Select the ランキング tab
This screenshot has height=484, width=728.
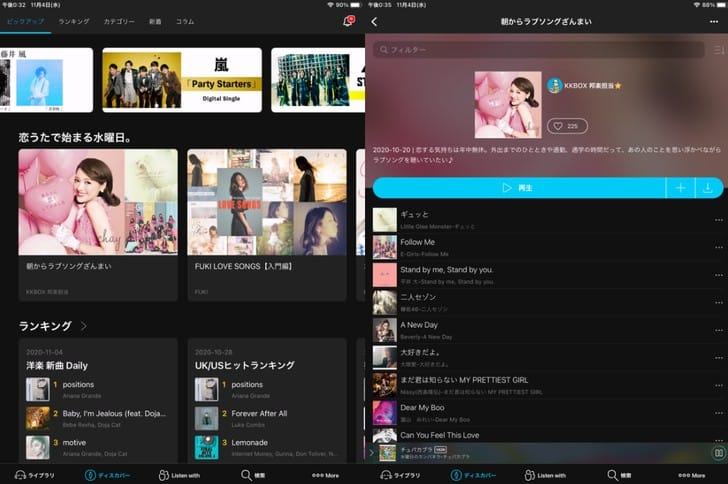pos(74,21)
